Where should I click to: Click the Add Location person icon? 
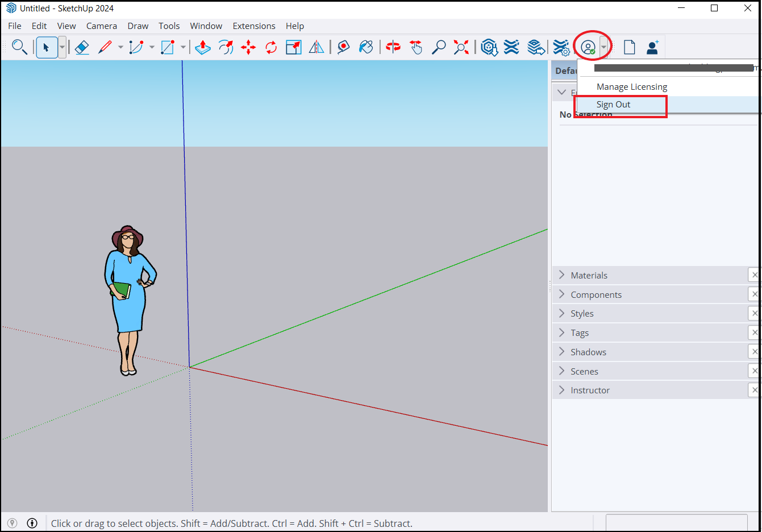pyautogui.click(x=652, y=47)
